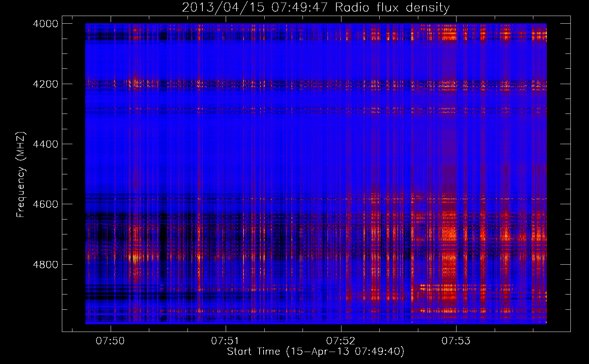Click the 'Frequency (MHZ)' y-axis title
Image resolution: width=589 pixels, height=364 pixels.
[21, 175]
